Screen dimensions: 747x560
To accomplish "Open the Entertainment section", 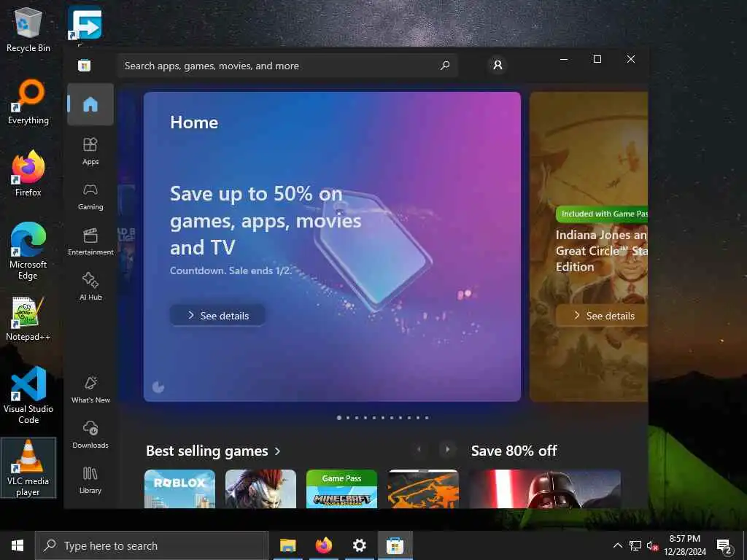I will 90,241.
